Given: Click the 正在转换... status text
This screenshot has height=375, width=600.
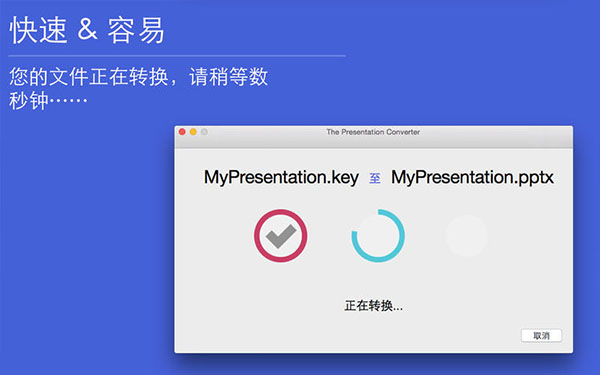Looking at the screenshot, I should [373, 306].
